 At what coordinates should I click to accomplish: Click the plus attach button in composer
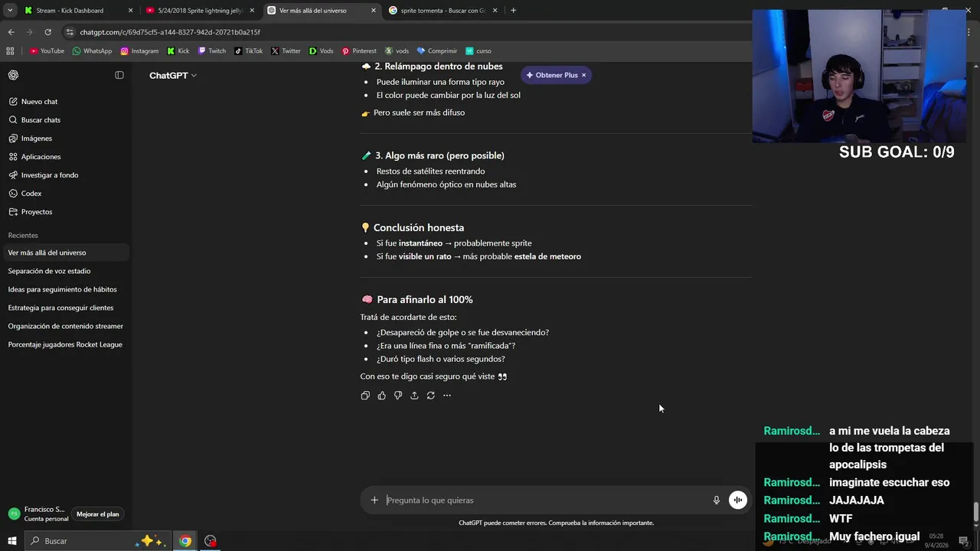pyautogui.click(x=374, y=500)
